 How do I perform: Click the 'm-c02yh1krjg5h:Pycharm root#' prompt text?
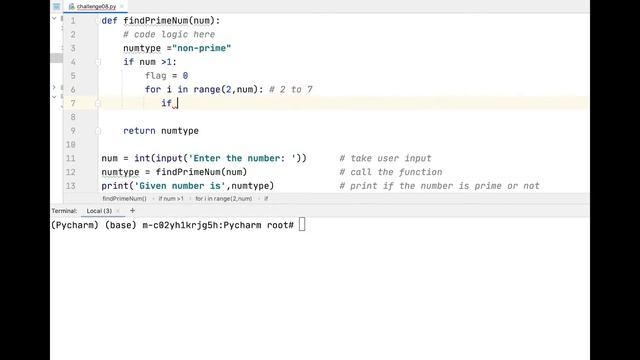[218, 225]
